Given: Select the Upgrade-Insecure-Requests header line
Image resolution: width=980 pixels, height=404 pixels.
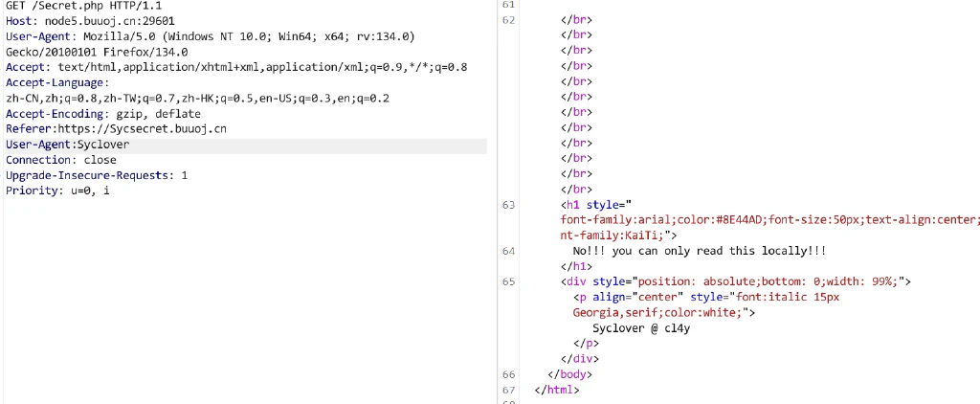Looking at the screenshot, I should (x=97, y=176).
